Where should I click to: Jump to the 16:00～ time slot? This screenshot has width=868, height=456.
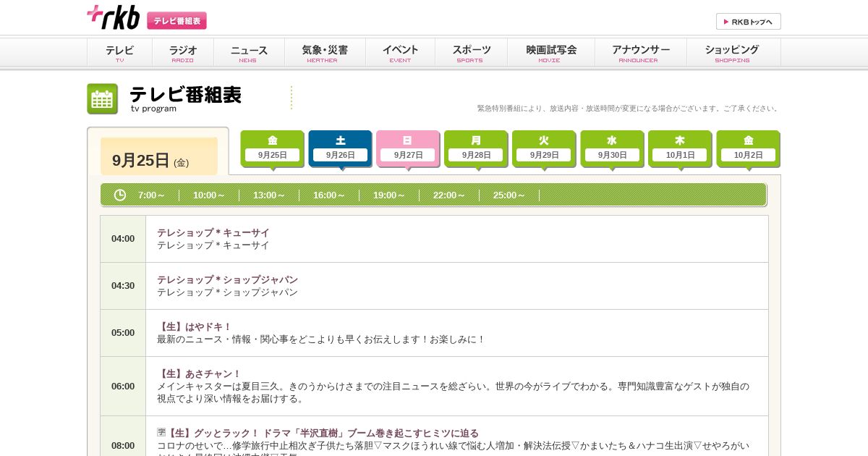329,195
